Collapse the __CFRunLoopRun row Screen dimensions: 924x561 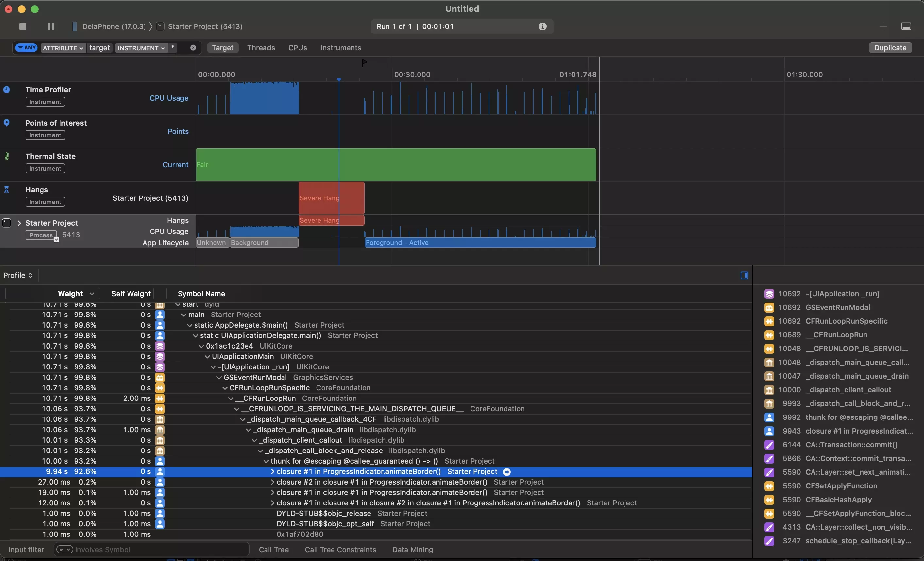pos(231,398)
